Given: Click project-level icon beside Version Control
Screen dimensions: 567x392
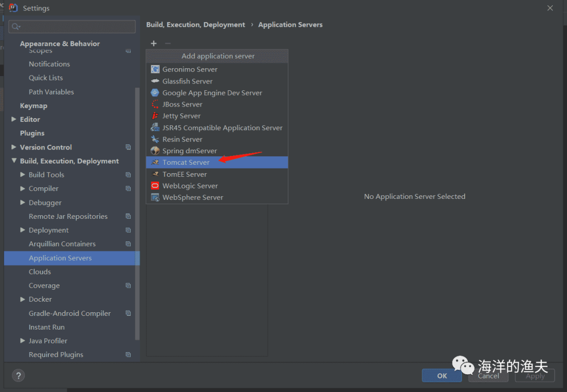Looking at the screenshot, I should tap(128, 147).
